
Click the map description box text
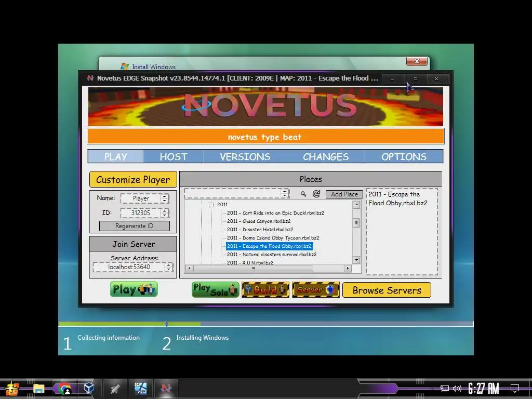(397, 199)
